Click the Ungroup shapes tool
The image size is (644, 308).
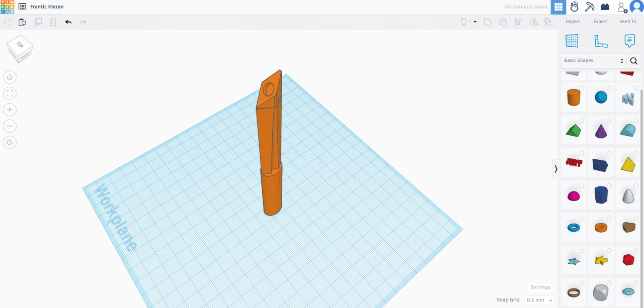[x=503, y=22]
